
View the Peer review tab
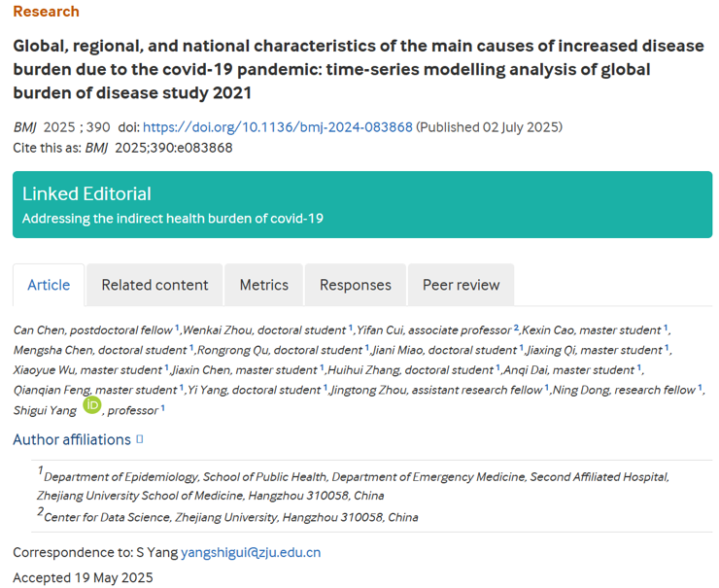461,285
